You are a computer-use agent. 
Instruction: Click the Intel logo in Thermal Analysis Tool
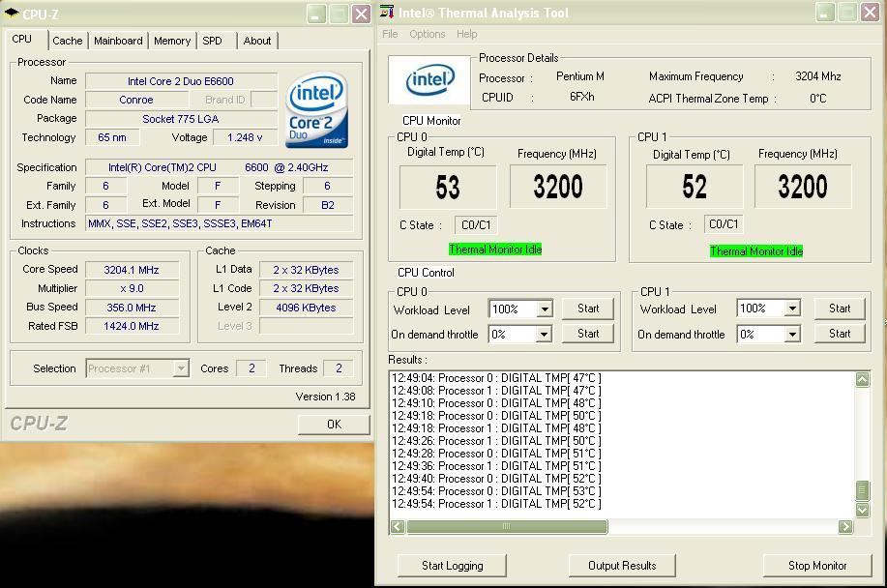pos(429,79)
